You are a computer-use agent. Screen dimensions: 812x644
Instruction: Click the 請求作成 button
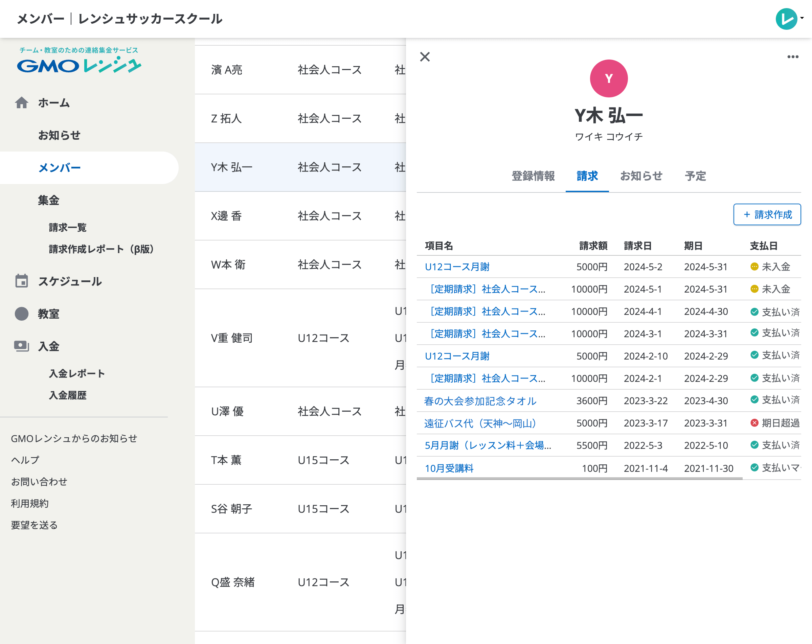coord(767,214)
